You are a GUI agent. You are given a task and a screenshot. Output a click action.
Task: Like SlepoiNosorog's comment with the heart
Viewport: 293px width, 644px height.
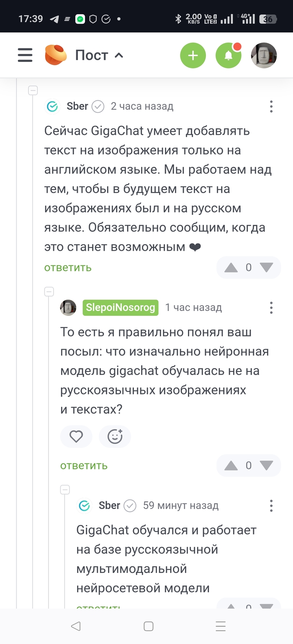click(76, 437)
